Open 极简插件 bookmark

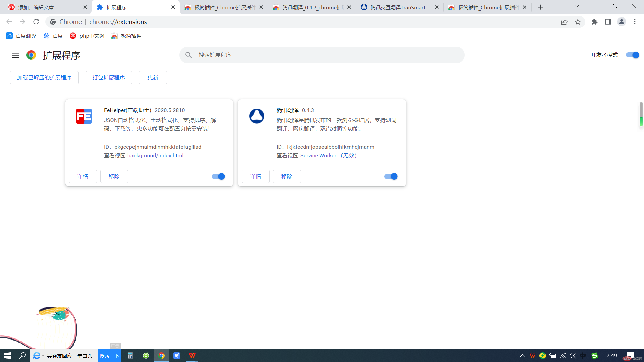pos(126,36)
